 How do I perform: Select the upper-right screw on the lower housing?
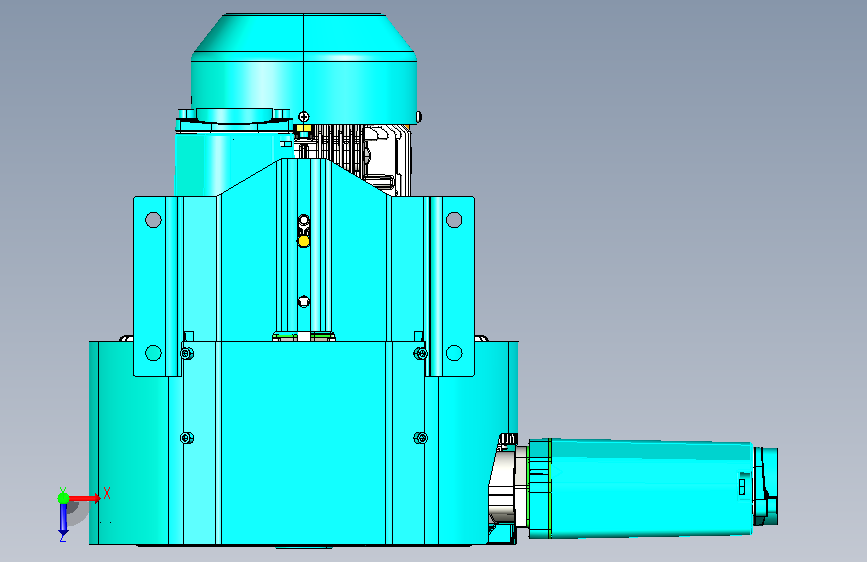pyautogui.click(x=420, y=353)
